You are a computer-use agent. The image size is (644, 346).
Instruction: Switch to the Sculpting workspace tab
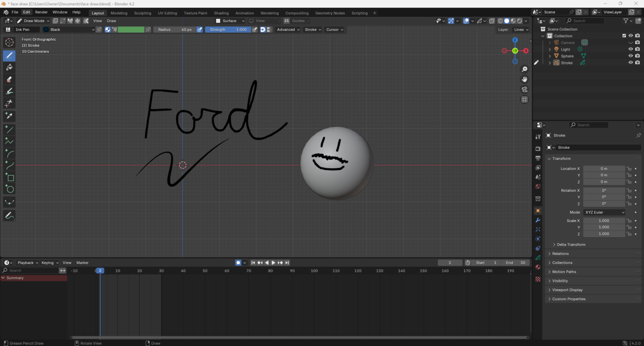[x=142, y=13]
